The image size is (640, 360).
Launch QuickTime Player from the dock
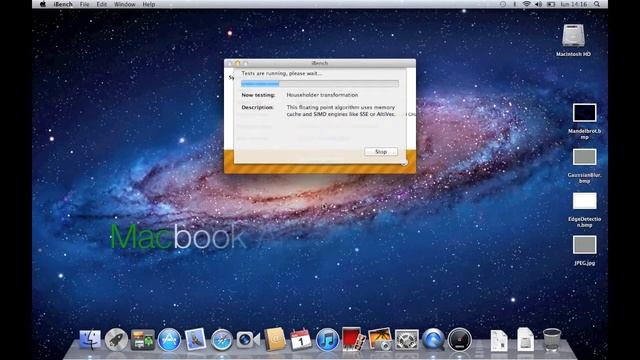click(x=433, y=340)
